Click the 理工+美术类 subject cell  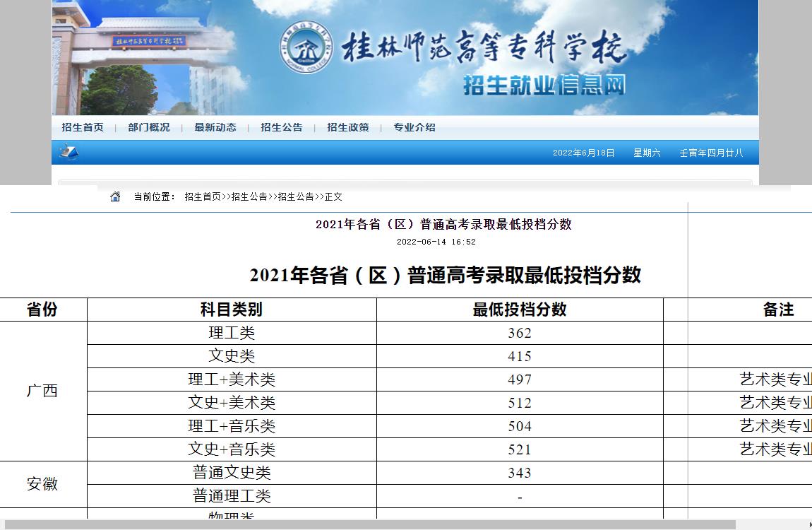(232, 379)
